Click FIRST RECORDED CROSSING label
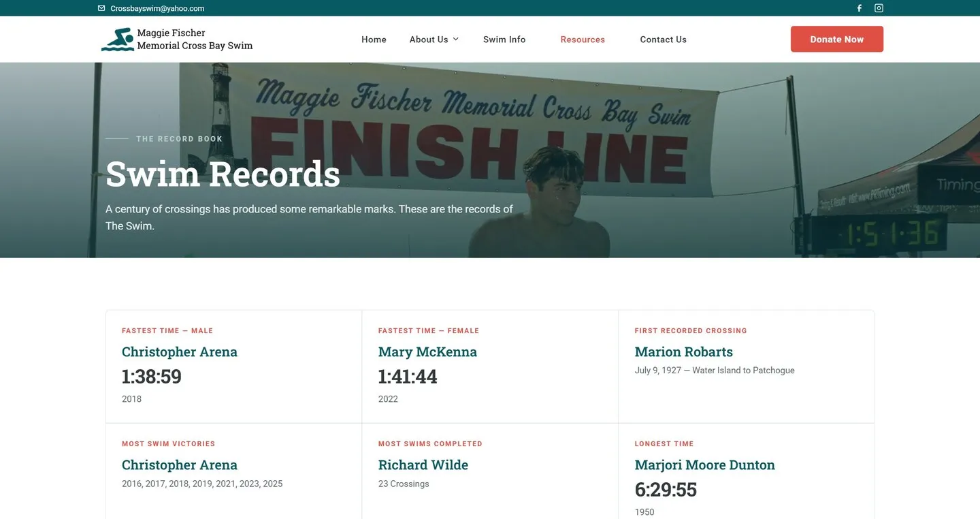The image size is (980, 519). pyautogui.click(x=691, y=330)
